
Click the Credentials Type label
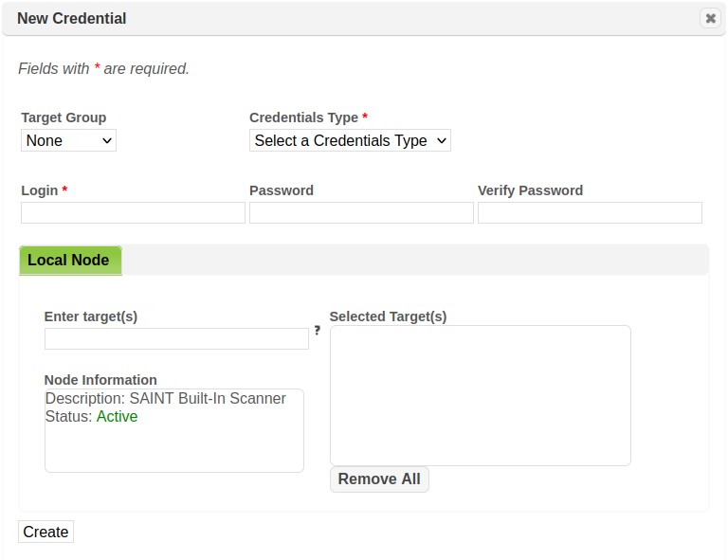click(x=303, y=117)
